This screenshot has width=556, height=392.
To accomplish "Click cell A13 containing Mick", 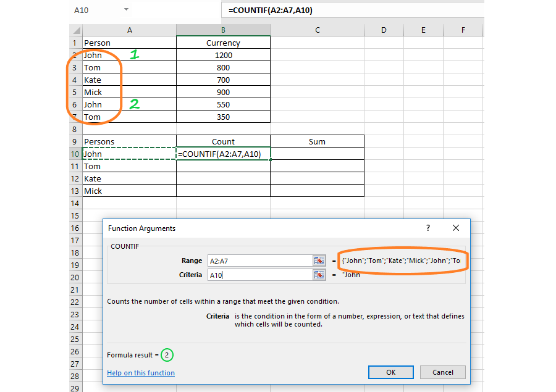I will tap(129, 191).
